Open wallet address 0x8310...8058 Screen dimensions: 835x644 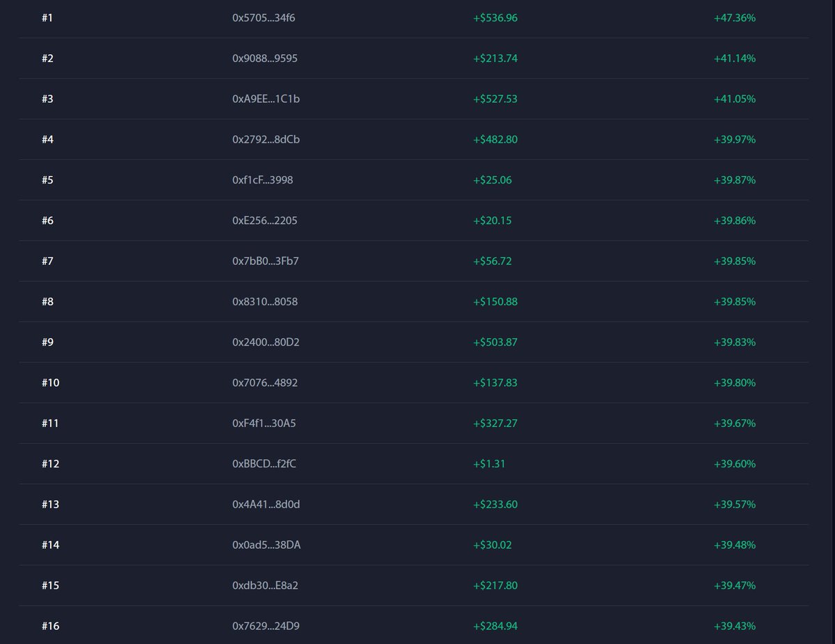[264, 302]
